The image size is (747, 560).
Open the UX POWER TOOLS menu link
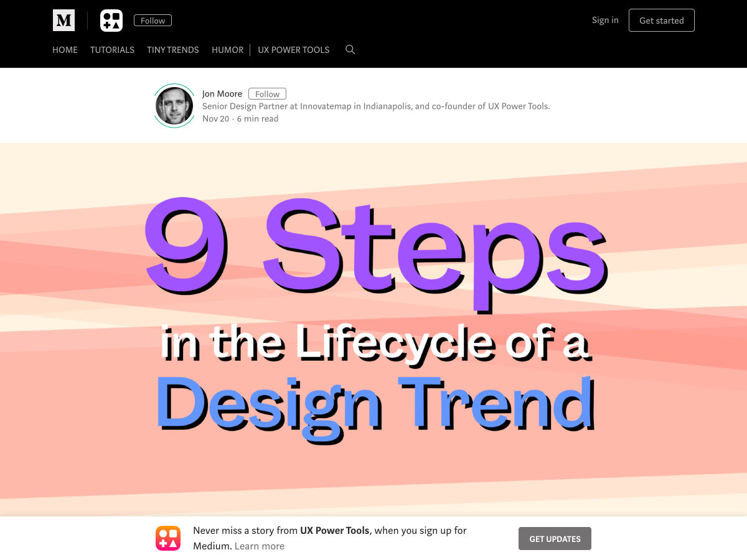(294, 50)
